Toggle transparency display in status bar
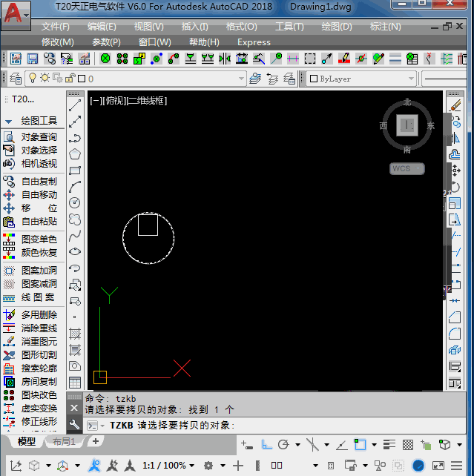Screen dimensions: 474x476 (x=408, y=445)
